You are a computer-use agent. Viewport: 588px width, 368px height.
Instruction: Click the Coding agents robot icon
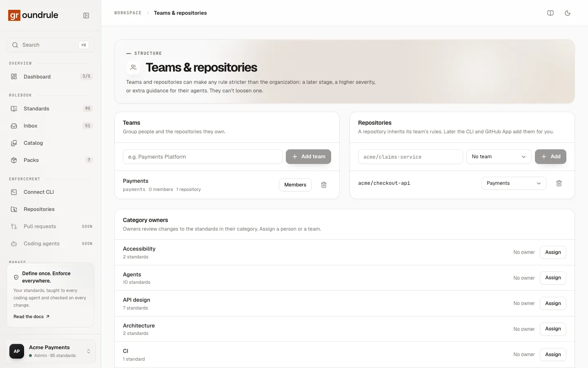(14, 244)
